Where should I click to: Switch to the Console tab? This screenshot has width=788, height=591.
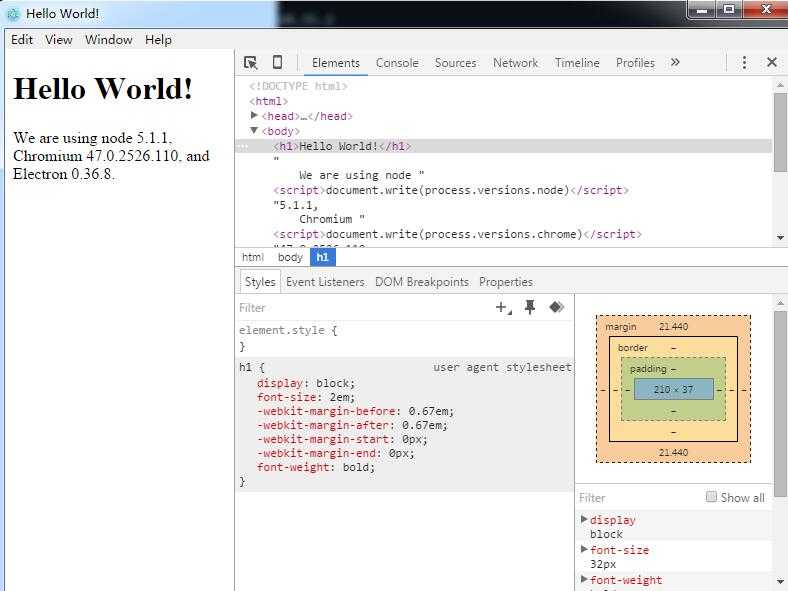point(397,63)
